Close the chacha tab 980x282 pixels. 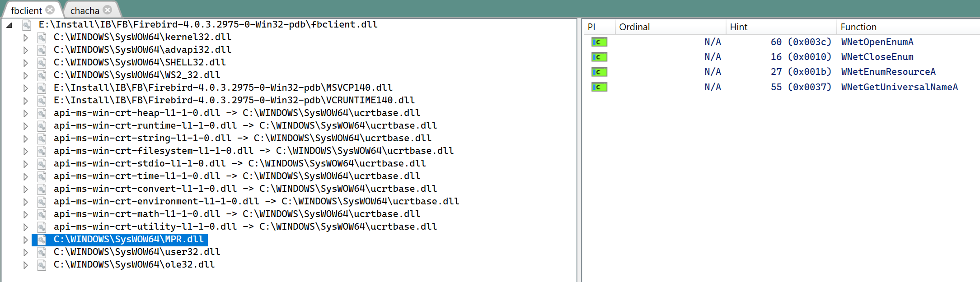[108, 10]
